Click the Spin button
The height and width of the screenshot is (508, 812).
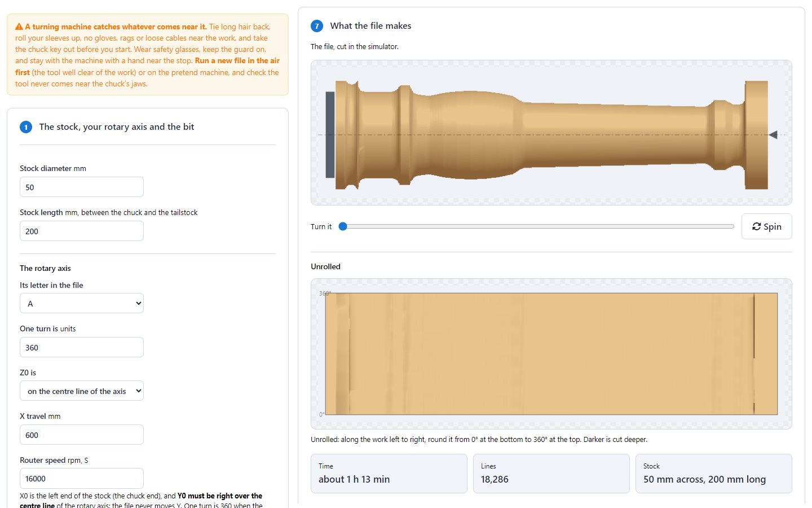pyautogui.click(x=766, y=226)
